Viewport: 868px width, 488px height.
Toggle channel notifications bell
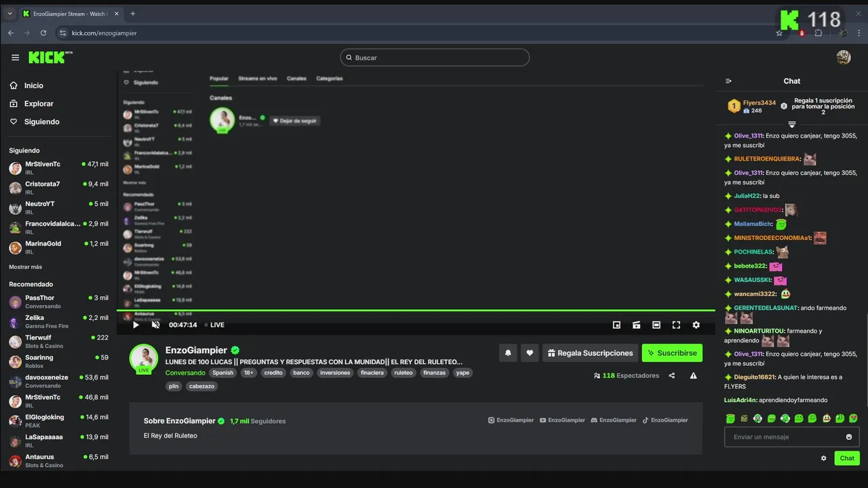click(508, 352)
